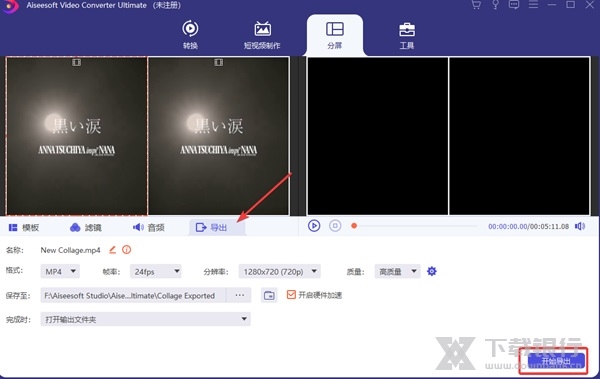The image size is (600, 379).
Task: Open the 模板 template tab
Action: [24, 227]
